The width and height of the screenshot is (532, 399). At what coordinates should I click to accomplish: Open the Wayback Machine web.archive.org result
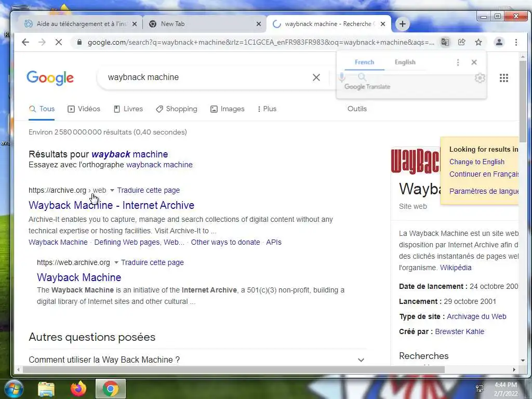[x=79, y=277]
